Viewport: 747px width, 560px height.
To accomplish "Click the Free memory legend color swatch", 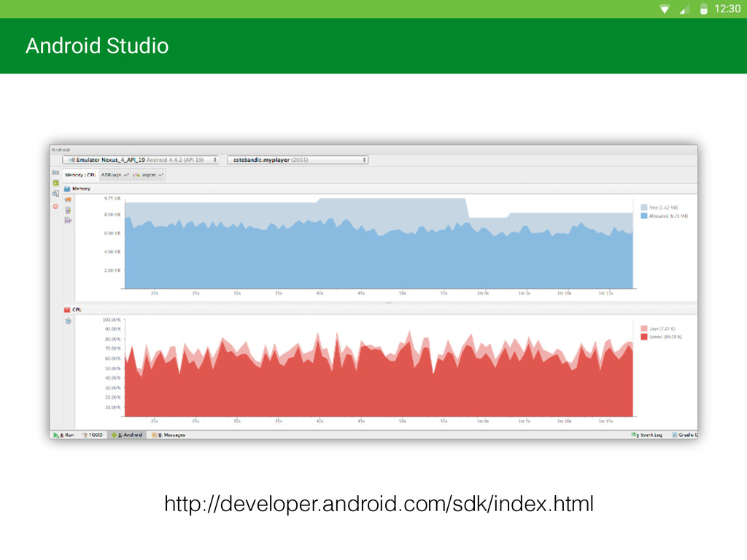I will pyautogui.click(x=644, y=208).
